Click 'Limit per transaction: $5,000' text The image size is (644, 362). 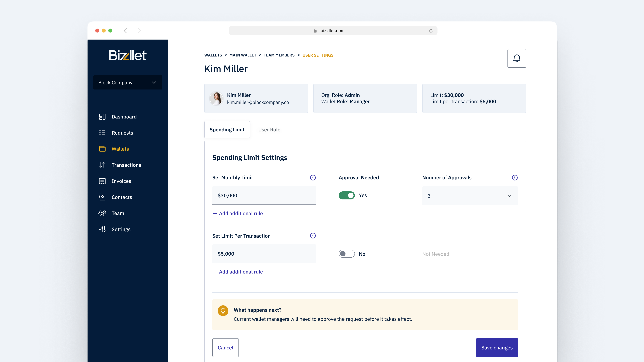[463, 101]
